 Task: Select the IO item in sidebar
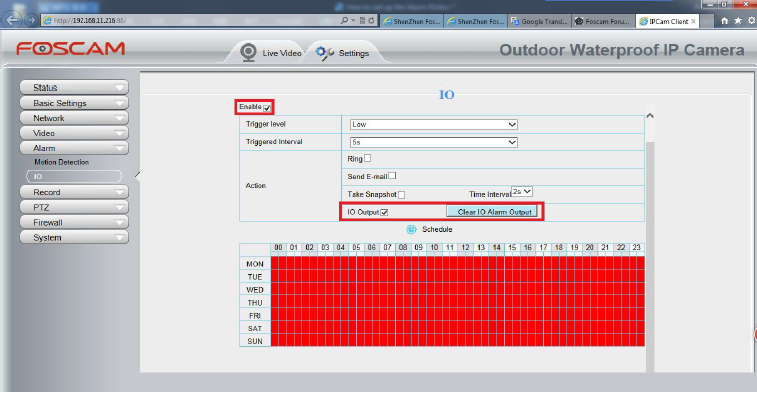click(74, 176)
